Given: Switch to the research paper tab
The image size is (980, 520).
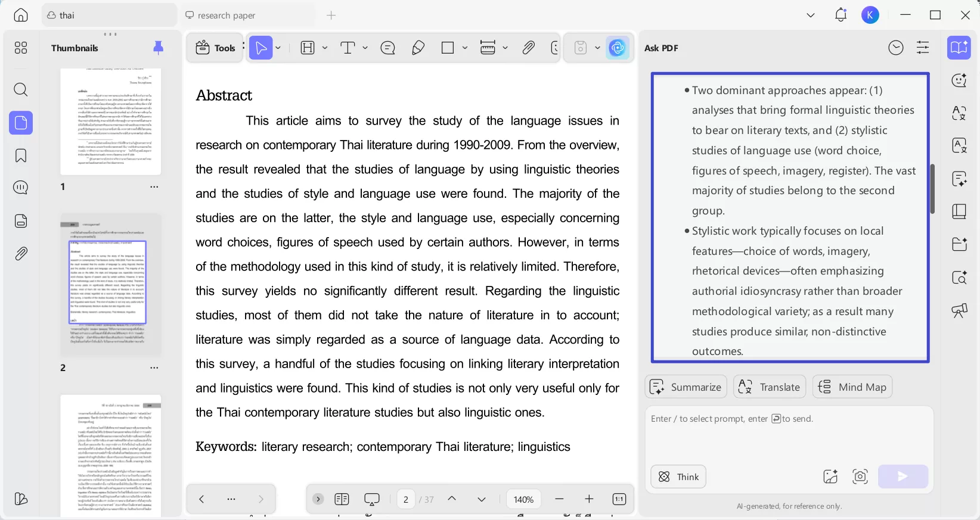Looking at the screenshot, I should [247, 15].
